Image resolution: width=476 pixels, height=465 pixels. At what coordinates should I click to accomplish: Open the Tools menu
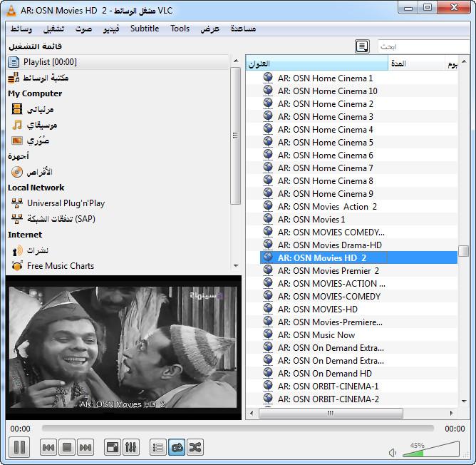click(180, 29)
